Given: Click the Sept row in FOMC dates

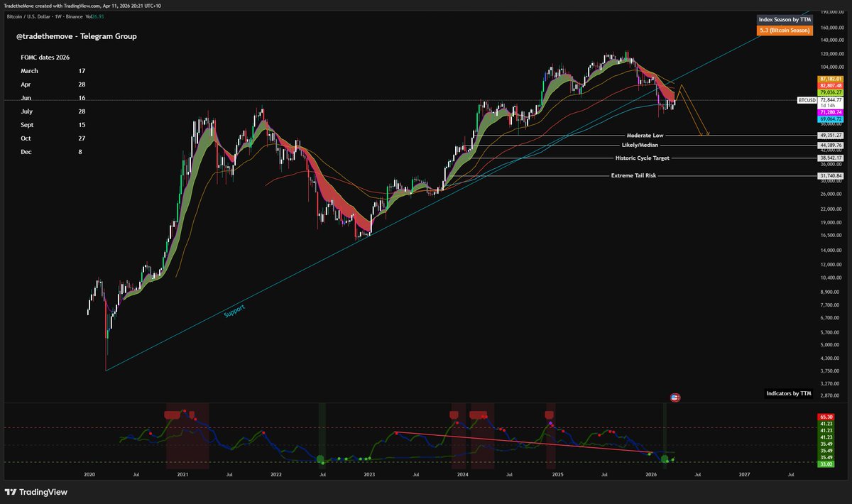Looking at the screenshot, I should pos(53,125).
